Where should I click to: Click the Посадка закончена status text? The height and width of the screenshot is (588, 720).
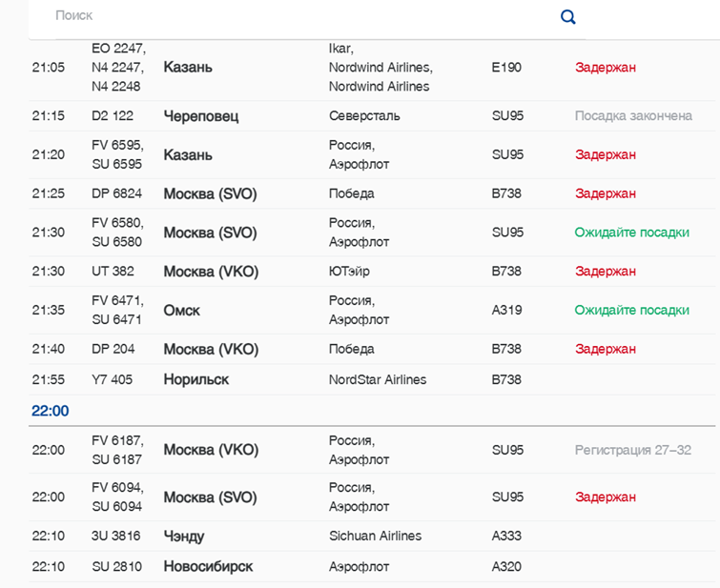click(633, 116)
